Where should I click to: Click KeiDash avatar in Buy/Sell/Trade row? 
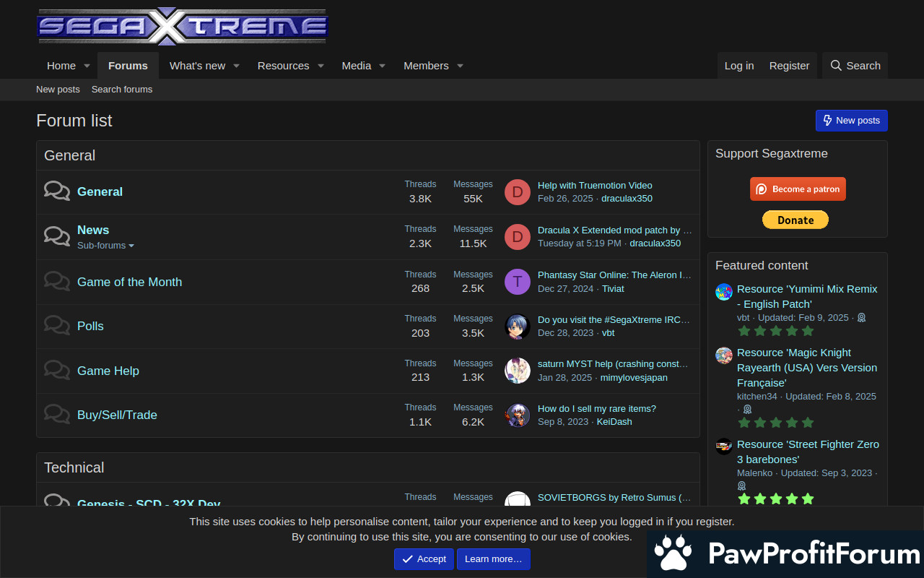click(518, 415)
